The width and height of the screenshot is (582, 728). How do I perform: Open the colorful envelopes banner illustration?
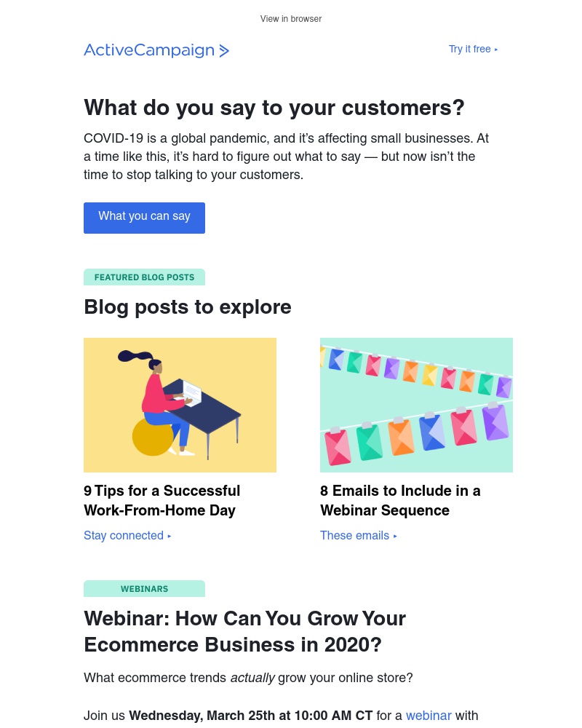point(416,405)
